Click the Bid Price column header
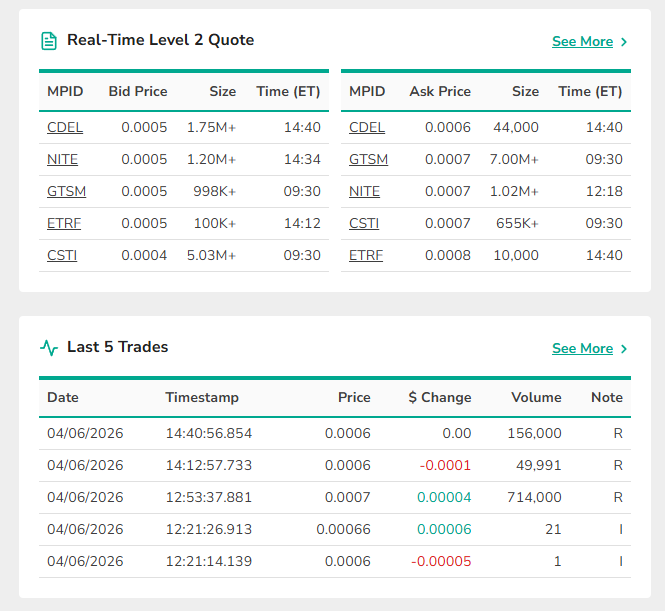This screenshot has width=665, height=611. tap(138, 91)
